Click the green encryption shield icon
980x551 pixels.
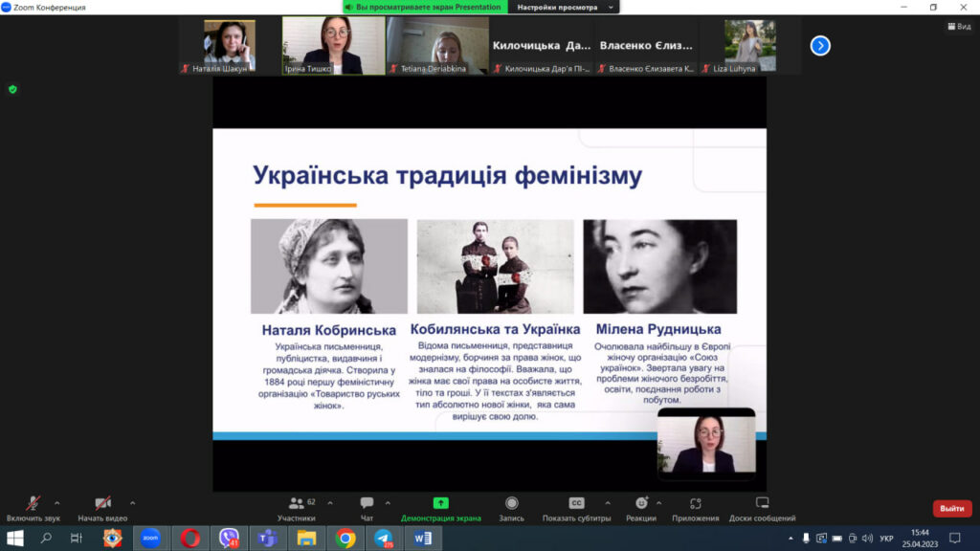(12, 89)
